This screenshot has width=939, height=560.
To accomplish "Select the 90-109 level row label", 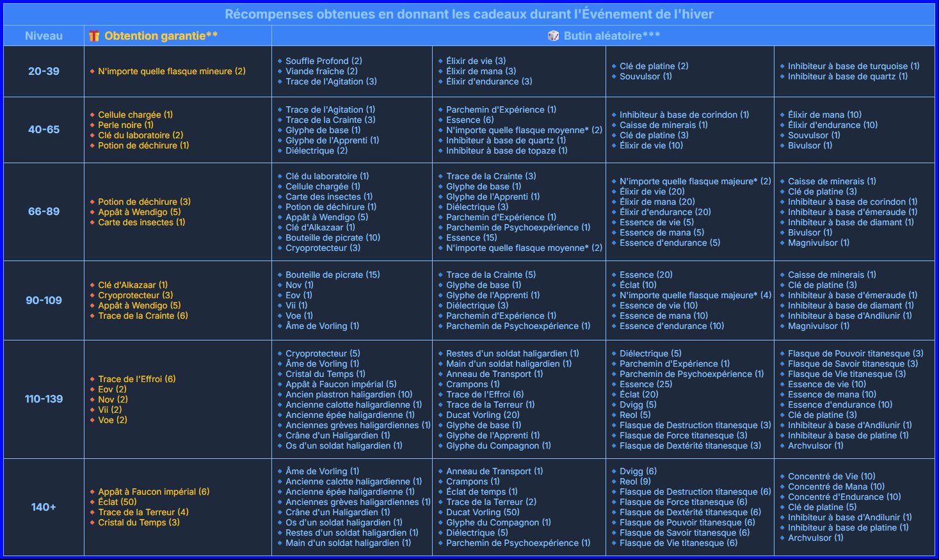I will (x=44, y=300).
